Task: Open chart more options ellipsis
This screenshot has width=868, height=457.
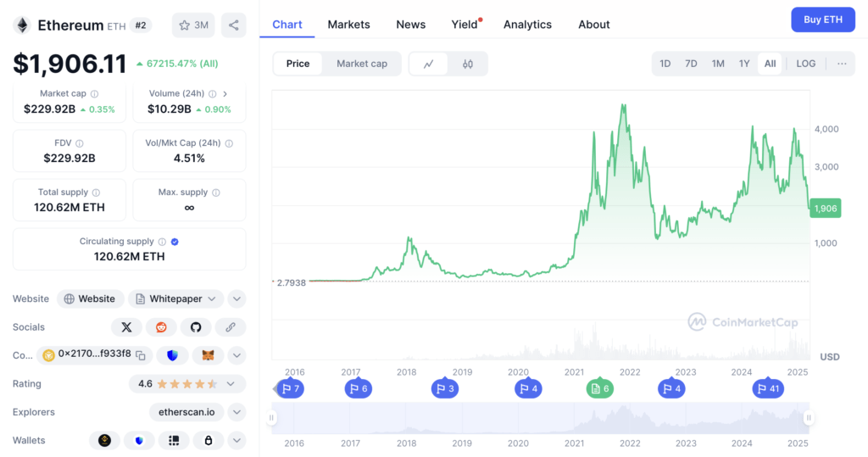Action: [x=842, y=64]
